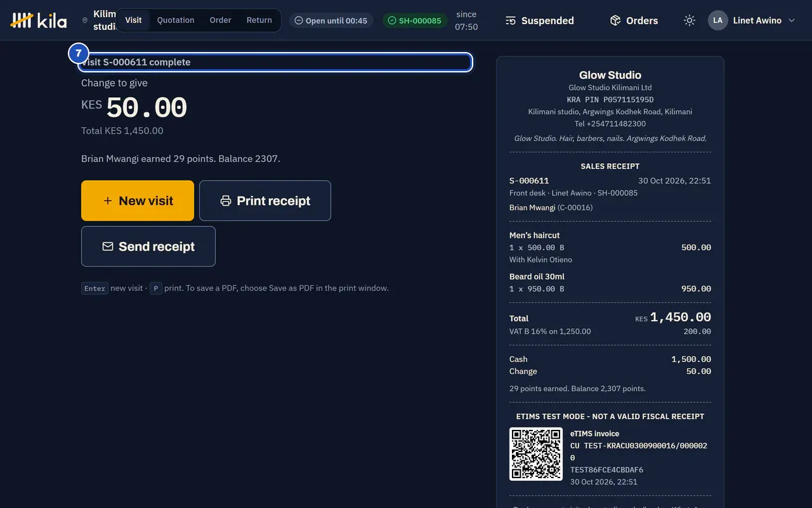Click the Open until 00:45 status pill
Image resolution: width=812 pixels, height=508 pixels.
(331, 20)
